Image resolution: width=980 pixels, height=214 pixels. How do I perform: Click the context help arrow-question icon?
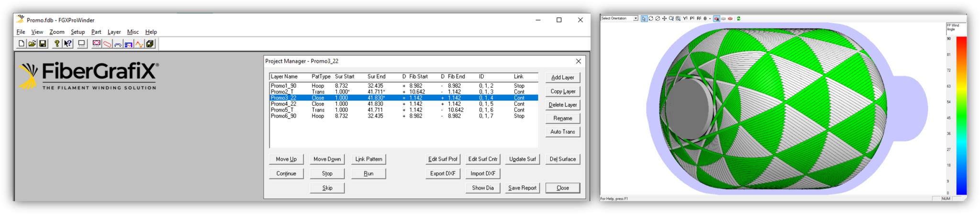tap(68, 44)
